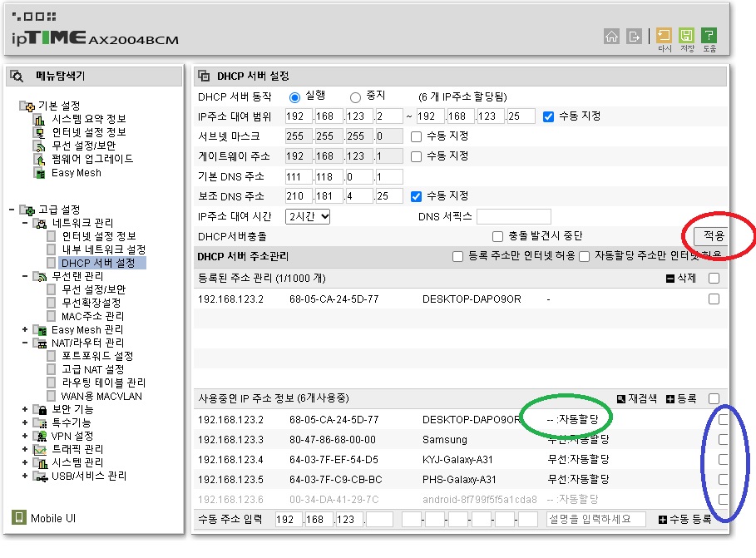The width and height of the screenshot is (756, 558).
Task: Click the 저장 (save) icon
Action: pyautogui.click(x=687, y=35)
